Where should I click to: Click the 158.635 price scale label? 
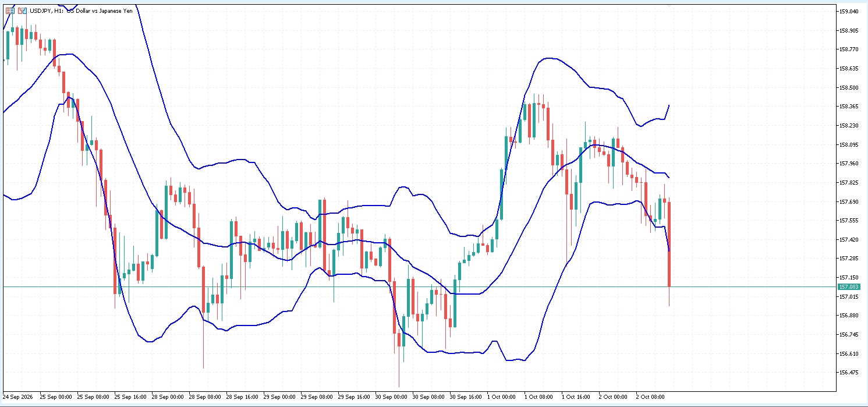point(848,69)
